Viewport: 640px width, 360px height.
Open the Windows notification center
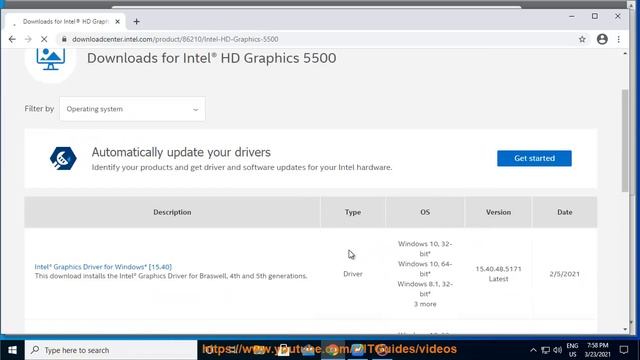pos(624,350)
